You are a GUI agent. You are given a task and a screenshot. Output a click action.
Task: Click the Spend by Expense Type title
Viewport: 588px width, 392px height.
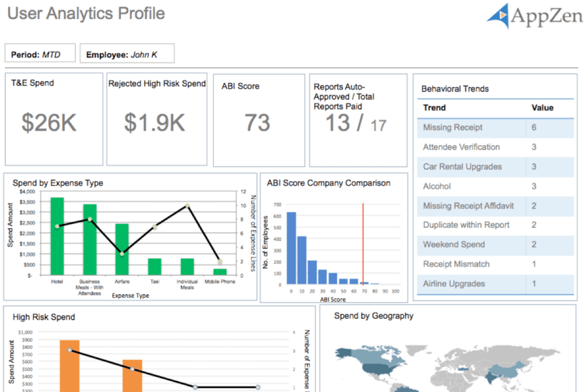pyautogui.click(x=57, y=183)
